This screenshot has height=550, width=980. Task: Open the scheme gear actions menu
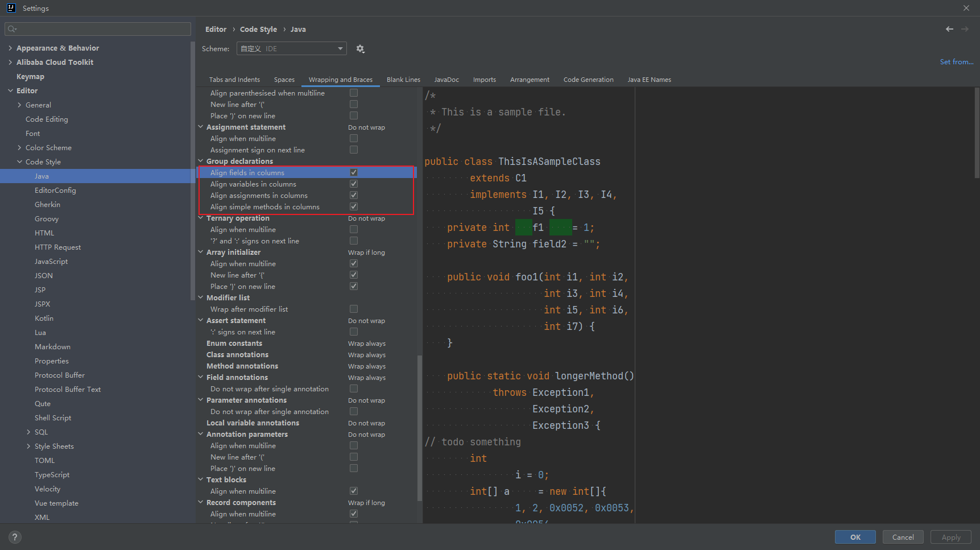tap(360, 49)
